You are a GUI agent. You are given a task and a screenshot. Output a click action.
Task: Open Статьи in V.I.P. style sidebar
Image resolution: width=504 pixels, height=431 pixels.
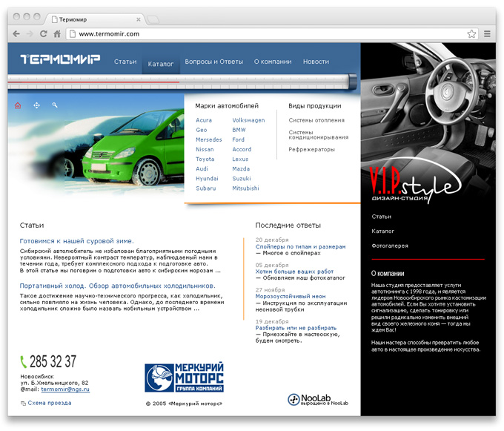coord(381,217)
